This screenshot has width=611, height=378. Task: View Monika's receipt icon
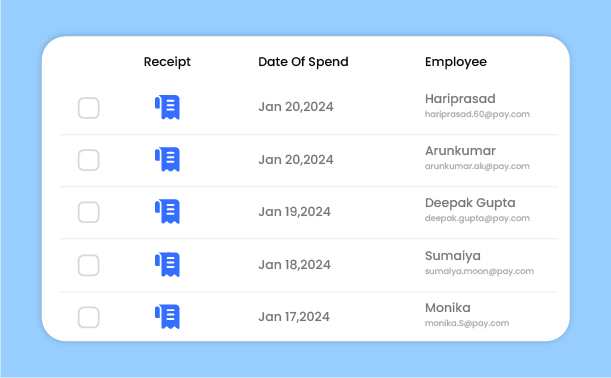tap(168, 316)
